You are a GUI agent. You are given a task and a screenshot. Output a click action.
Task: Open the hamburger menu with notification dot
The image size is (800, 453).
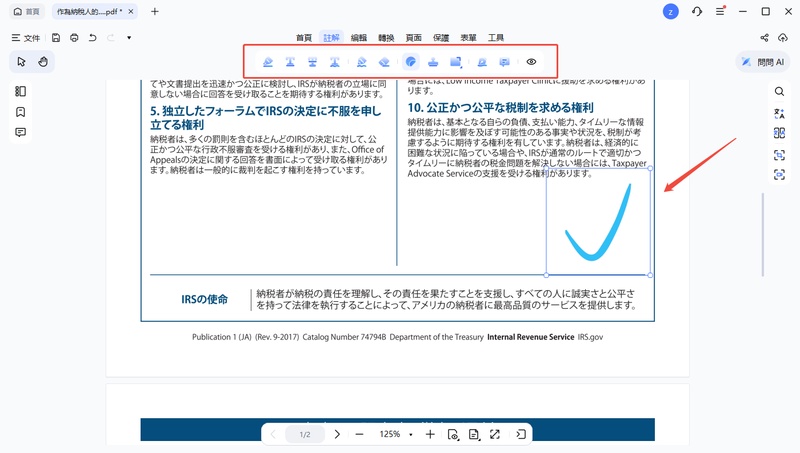click(720, 11)
